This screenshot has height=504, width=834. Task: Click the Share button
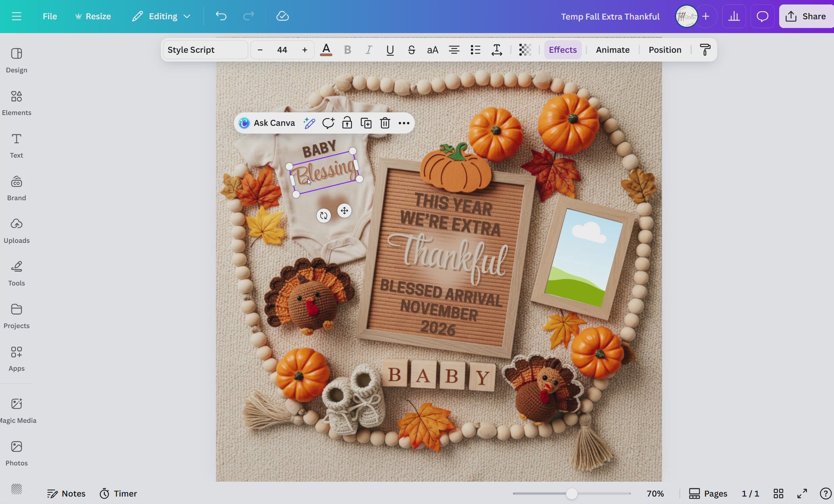(x=806, y=16)
